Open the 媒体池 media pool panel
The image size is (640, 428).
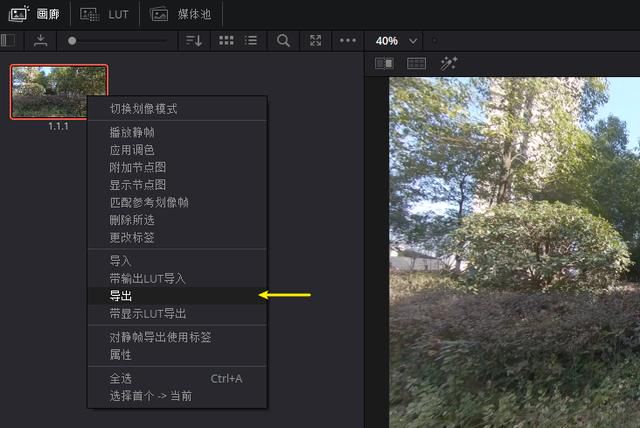click(x=181, y=15)
